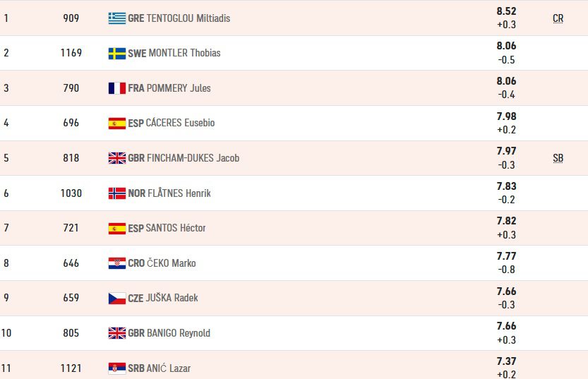The image size is (588, 379).
Task: Click the Norway flag icon
Action: (x=117, y=193)
